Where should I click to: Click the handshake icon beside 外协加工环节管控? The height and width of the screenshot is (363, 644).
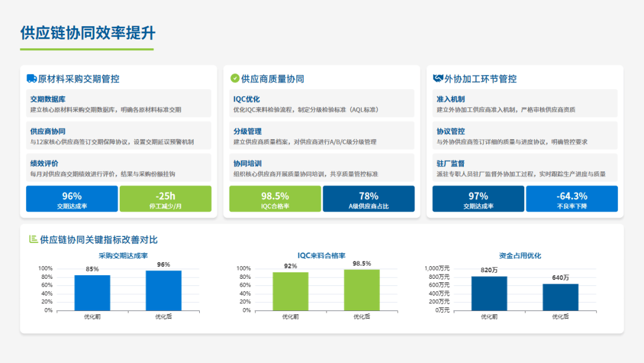[438, 78]
